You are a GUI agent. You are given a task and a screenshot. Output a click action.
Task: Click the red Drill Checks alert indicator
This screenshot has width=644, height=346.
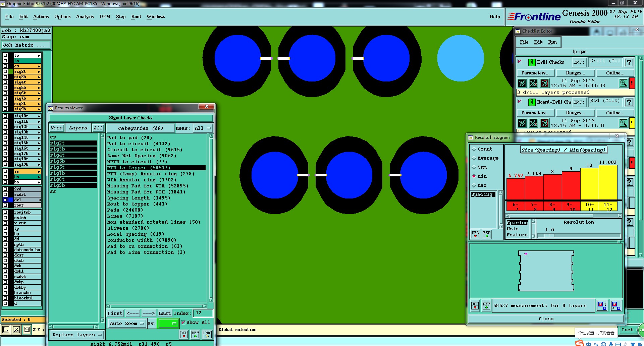632,83
